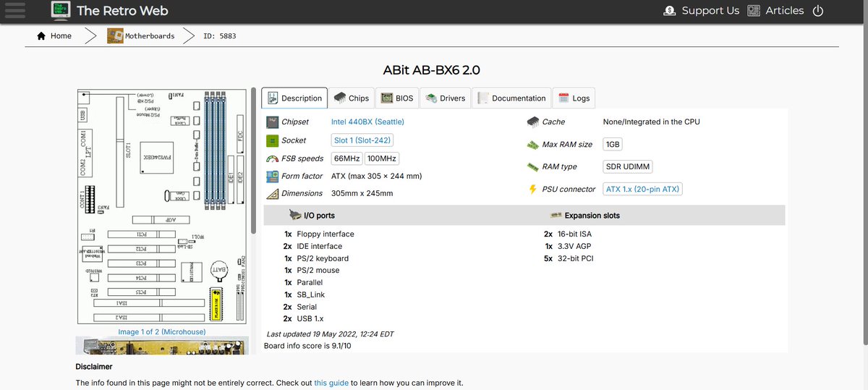Open ATX 1.x (20-pin ATX) link

click(x=642, y=189)
